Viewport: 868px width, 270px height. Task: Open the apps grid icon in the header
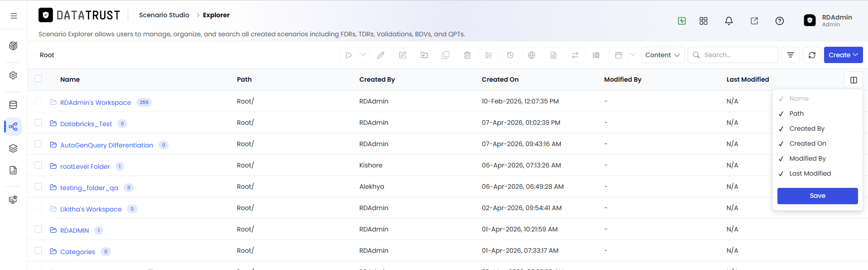[x=704, y=21]
